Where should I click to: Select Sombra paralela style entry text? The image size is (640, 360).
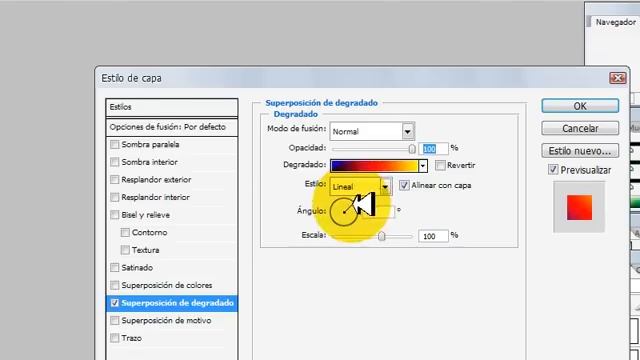150,144
